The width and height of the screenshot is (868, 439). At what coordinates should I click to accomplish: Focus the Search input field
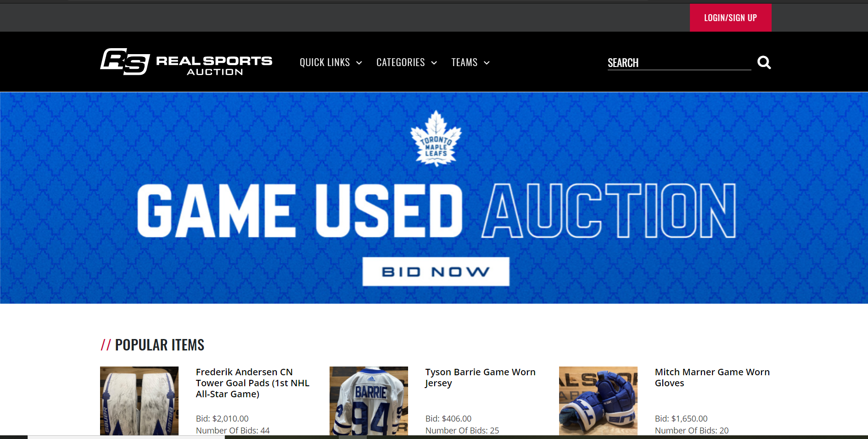click(679, 63)
